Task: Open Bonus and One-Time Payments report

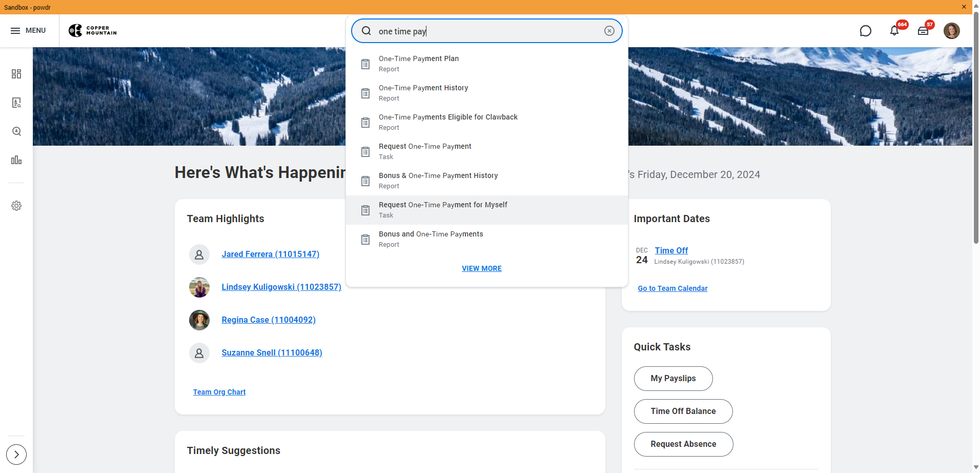Action: (487, 239)
